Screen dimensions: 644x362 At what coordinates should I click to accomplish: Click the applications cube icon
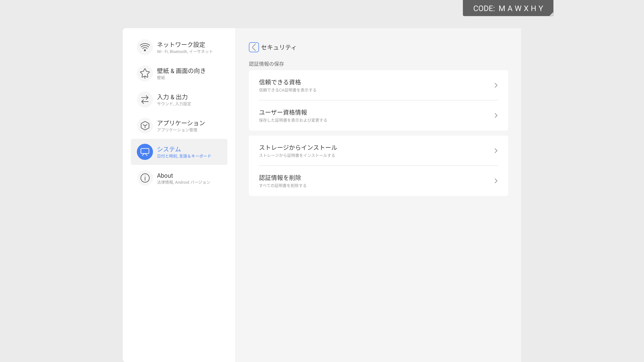pyautogui.click(x=145, y=126)
